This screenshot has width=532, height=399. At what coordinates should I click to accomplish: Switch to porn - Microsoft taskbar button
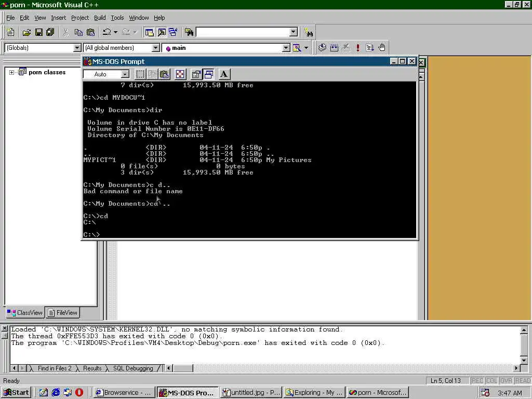tap(378, 393)
